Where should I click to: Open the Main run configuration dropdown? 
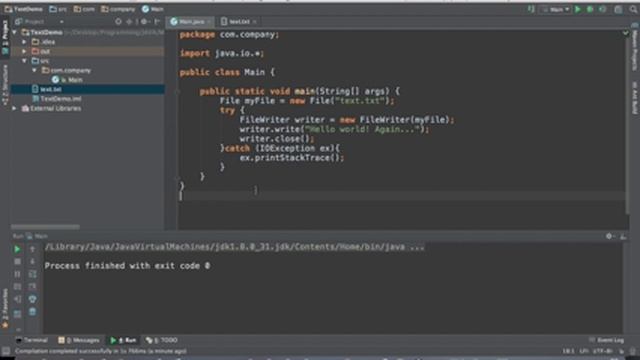[x=556, y=9]
